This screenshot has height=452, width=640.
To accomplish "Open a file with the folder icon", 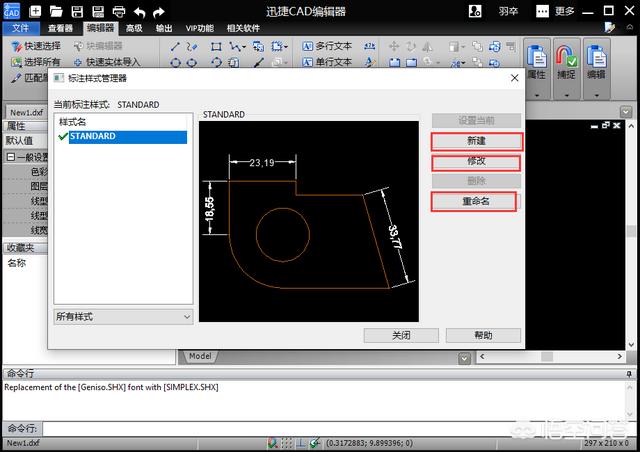I will 56,11.
